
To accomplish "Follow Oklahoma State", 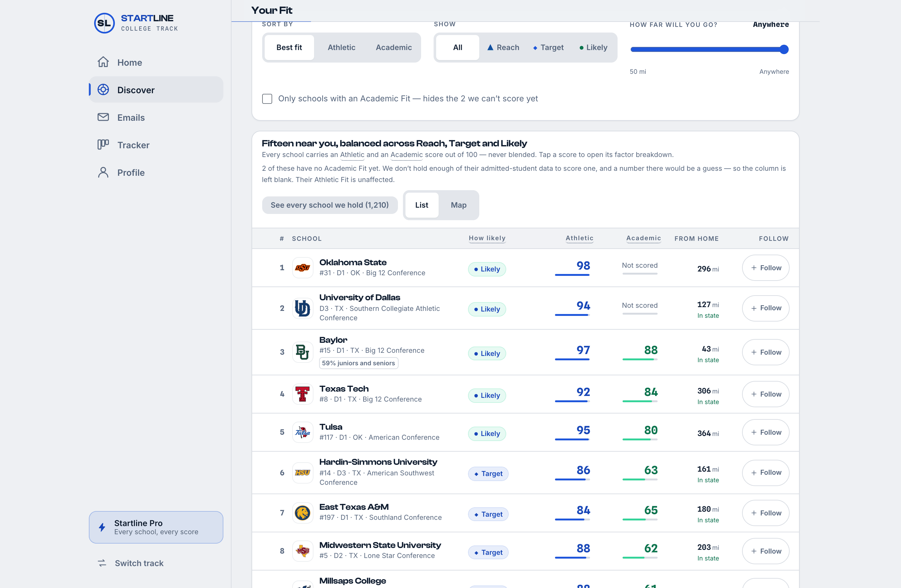I will click(766, 268).
